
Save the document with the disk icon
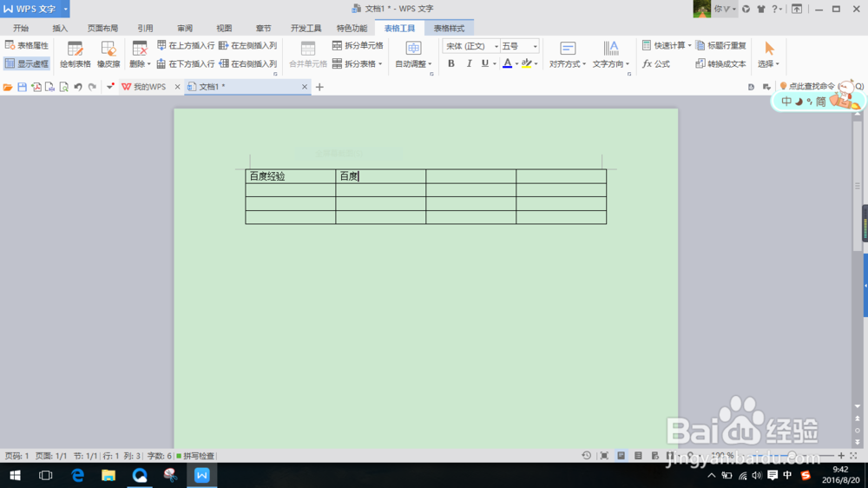[x=23, y=87]
